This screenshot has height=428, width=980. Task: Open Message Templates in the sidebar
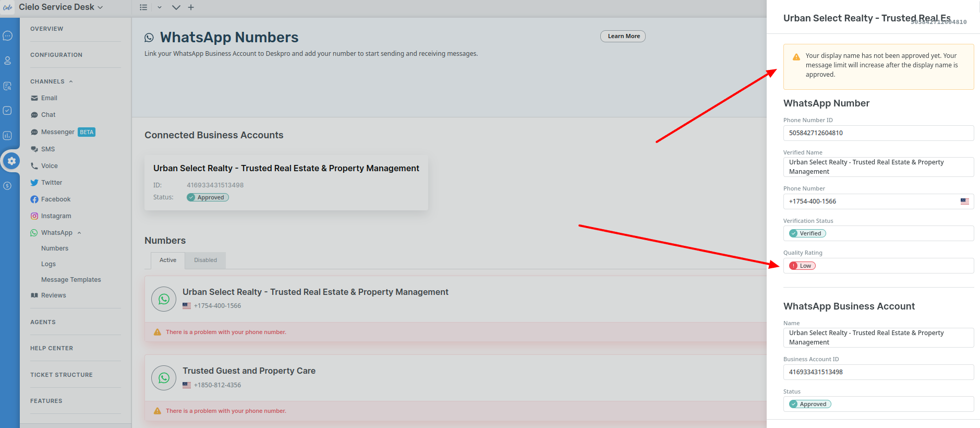pos(71,280)
